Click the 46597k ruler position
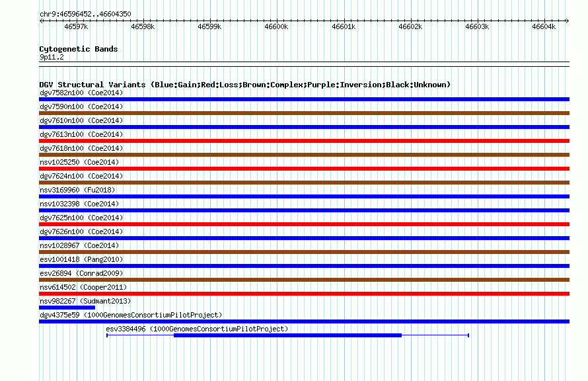This screenshot has width=588, height=381. pyautogui.click(x=76, y=26)
